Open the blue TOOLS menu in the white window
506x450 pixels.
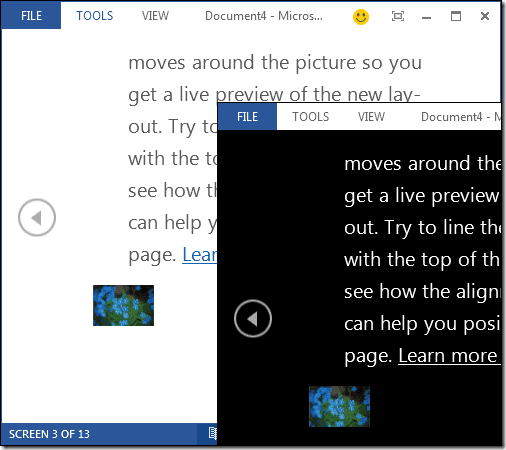95,16
